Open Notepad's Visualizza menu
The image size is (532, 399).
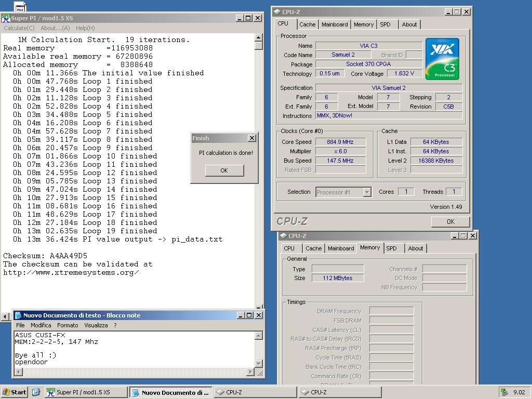tap(96, 325)
